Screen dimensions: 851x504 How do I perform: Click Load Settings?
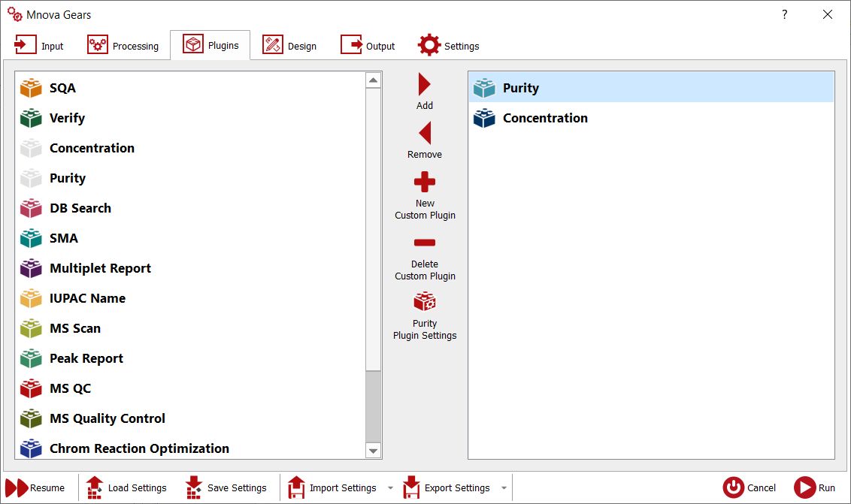pos(126,487)
